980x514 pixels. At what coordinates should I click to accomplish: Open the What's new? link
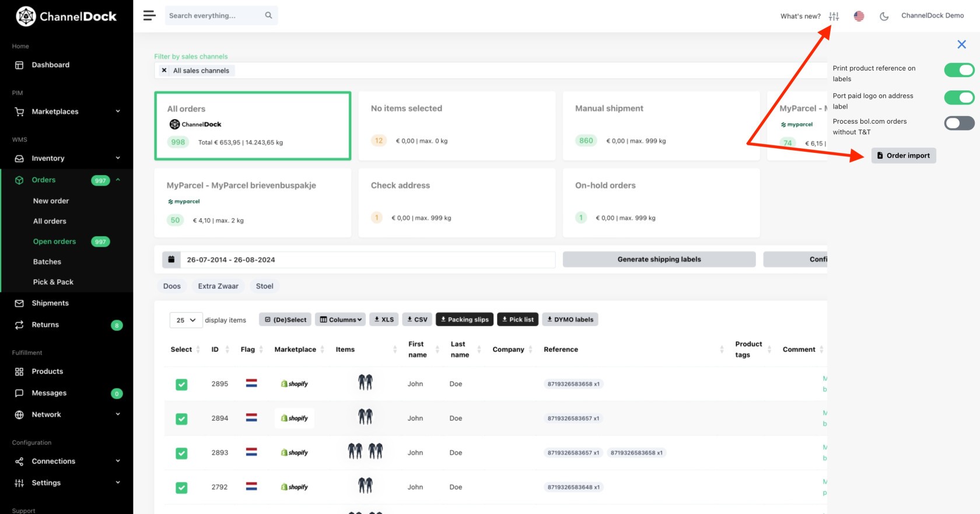coord(800,16)
